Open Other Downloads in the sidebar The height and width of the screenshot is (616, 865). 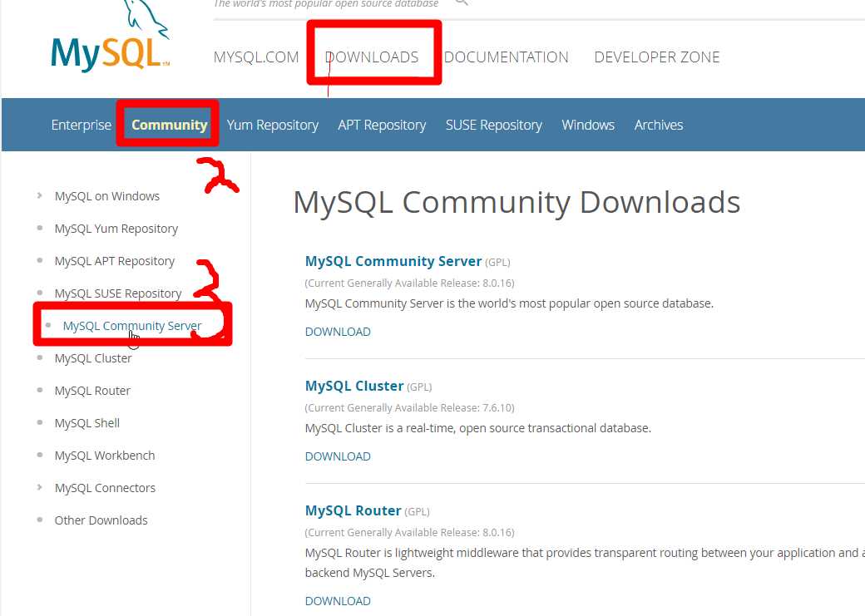(101, 520)
